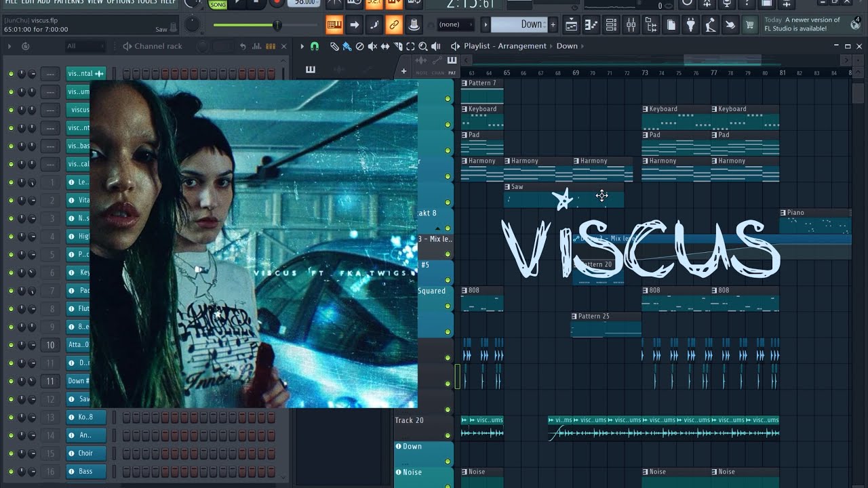Click the Channel rack undo arrow icon

(243, 46)
